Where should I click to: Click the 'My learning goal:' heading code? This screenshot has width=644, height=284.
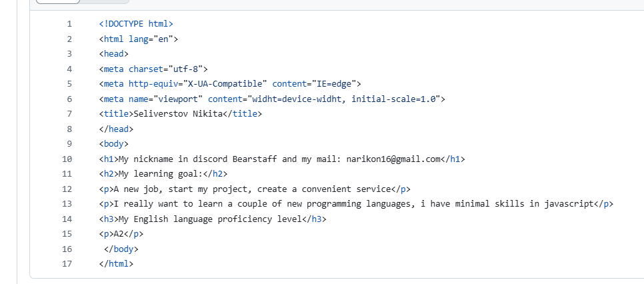coord(163,174)
